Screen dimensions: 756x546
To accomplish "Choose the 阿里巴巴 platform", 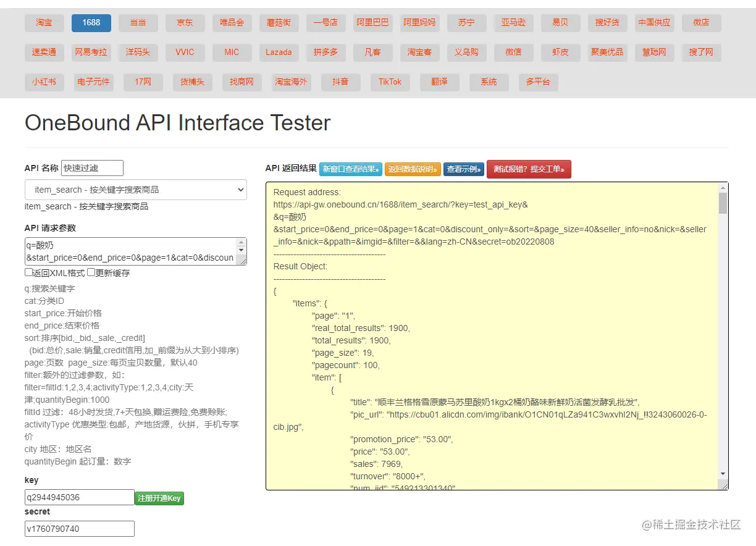I will click(x=373, y=23).
